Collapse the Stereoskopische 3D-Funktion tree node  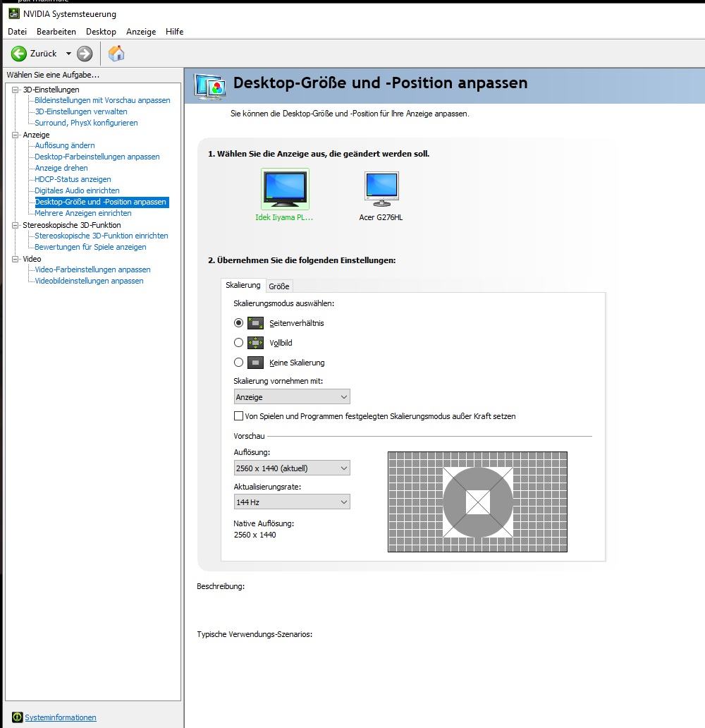click(x=16, y=225)
